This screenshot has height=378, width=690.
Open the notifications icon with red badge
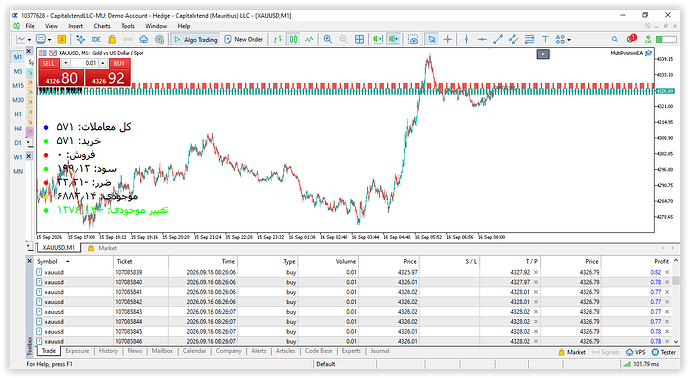click(631, 39)
